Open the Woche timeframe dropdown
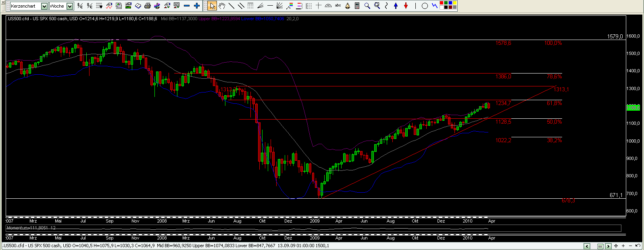 pos(70,6)
